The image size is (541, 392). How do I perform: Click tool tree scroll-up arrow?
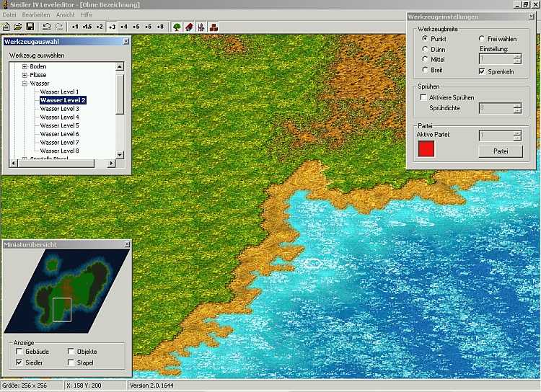(x=120, y=66)
